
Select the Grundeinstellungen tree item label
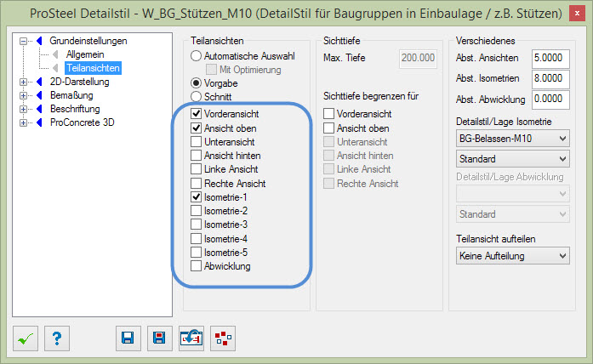click(88, 41)
